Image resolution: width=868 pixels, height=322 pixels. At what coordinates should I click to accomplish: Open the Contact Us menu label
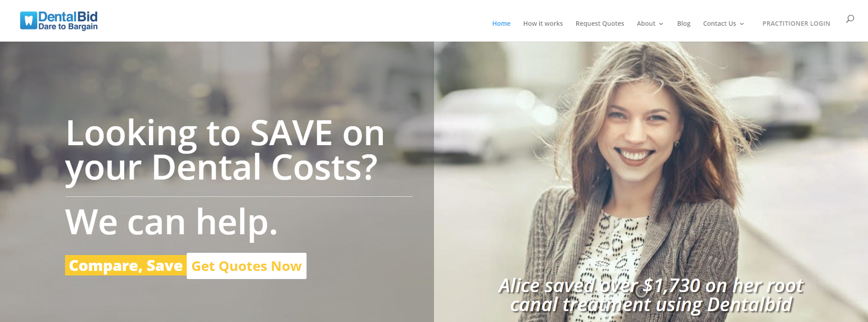click(x=719, y=24)
